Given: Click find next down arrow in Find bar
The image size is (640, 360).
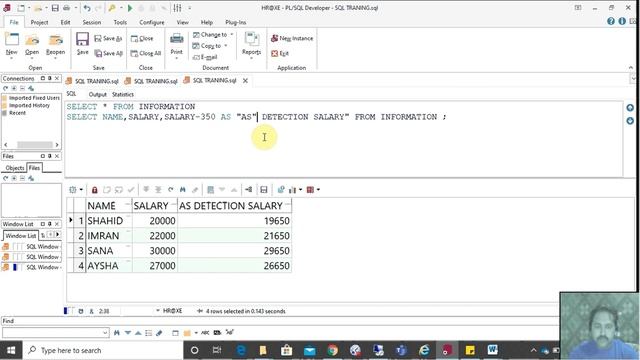Looking at the screenshot, I should [128, 333].
